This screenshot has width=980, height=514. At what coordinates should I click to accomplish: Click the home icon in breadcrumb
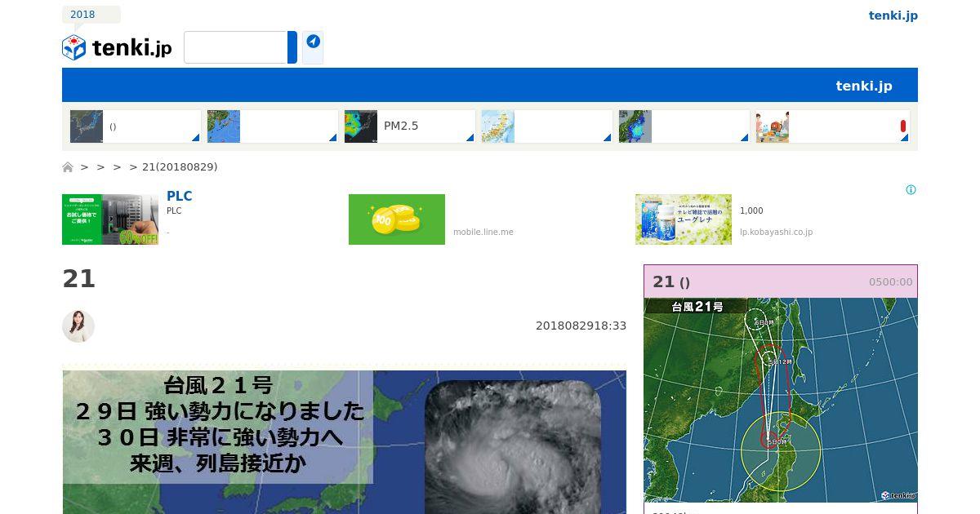(68, 167)
